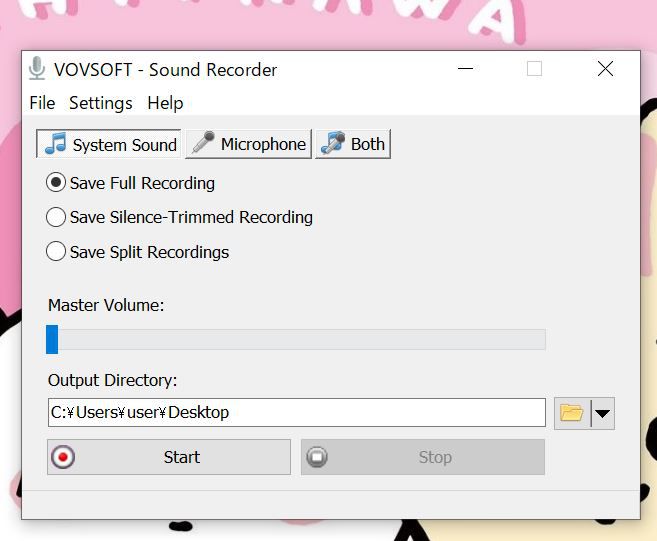Minimize the Sound Recorder window

[466, 68]
